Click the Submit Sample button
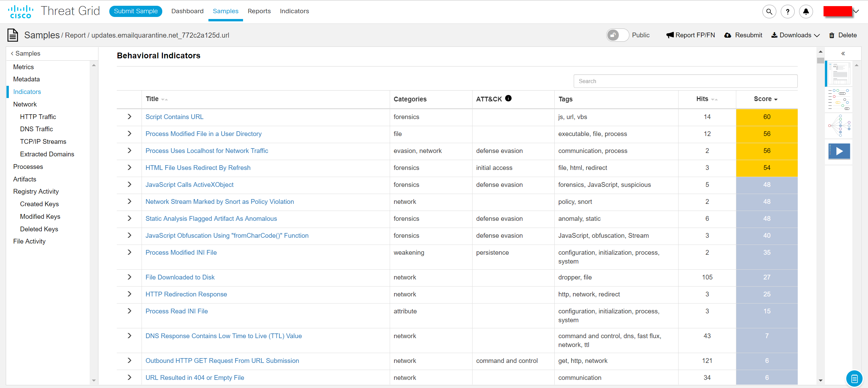Viewport: 868px width, 388px height. point(136,11)
